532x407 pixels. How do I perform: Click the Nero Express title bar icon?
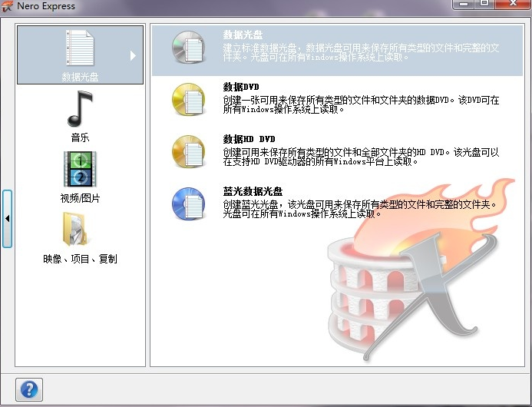8,6
